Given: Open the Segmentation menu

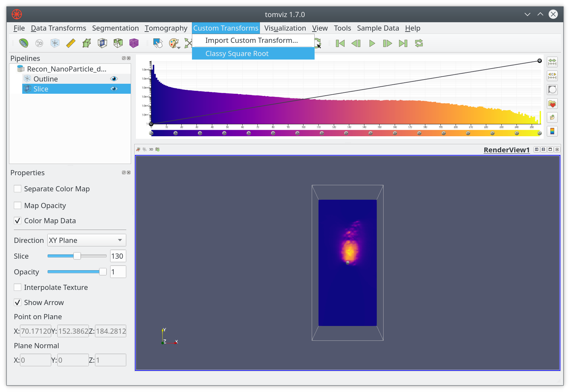Looking at the screenshot, I should pos(115,28).
